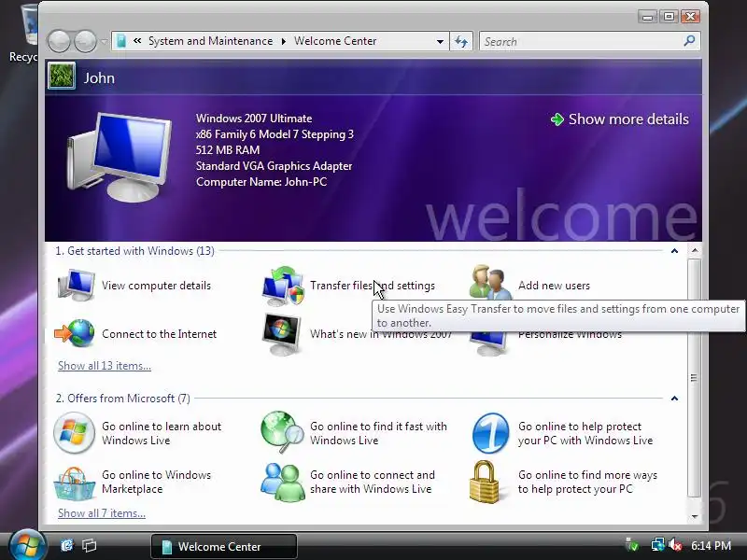This screenshot has height=560, width=747.
Task: Click the Back navigation button
Action: pyautogui.click(x=59, y=41)
